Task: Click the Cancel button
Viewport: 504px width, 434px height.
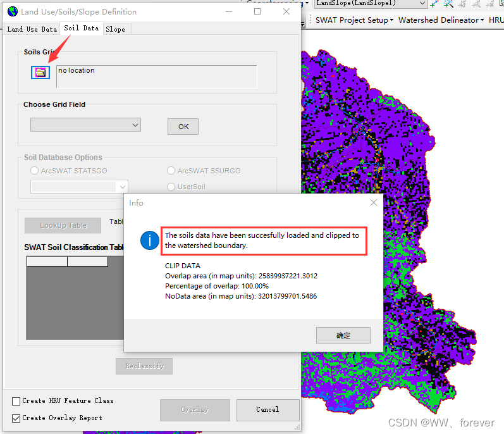Action: coord(267,410)
